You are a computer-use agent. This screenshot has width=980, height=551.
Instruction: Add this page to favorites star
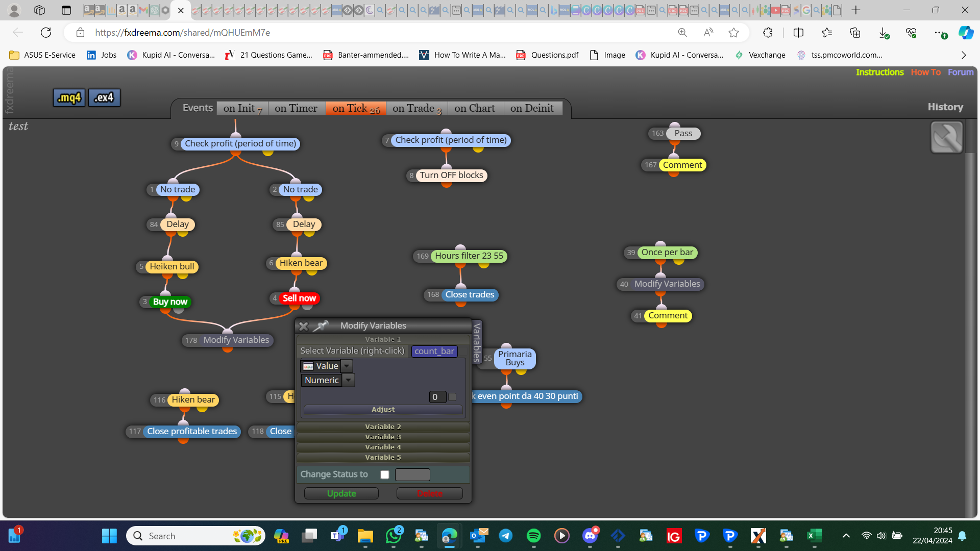(733, 33)
